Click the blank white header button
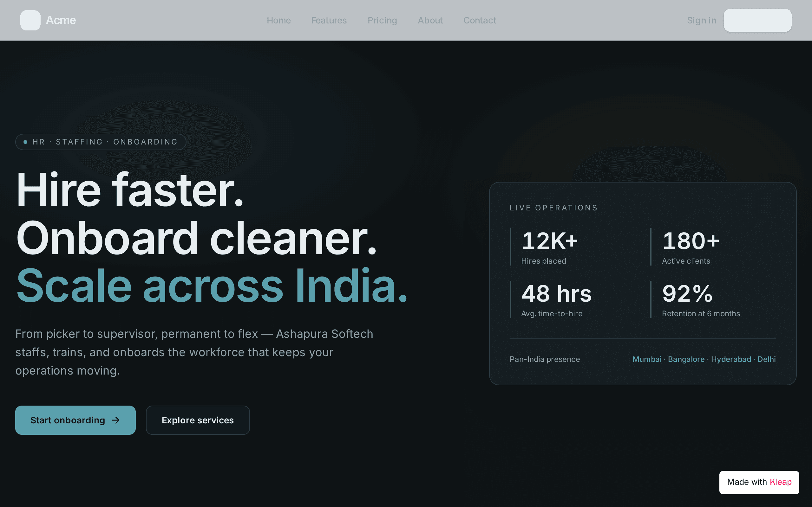Screen dimensions: 812x507 click(x=757, y=21)
